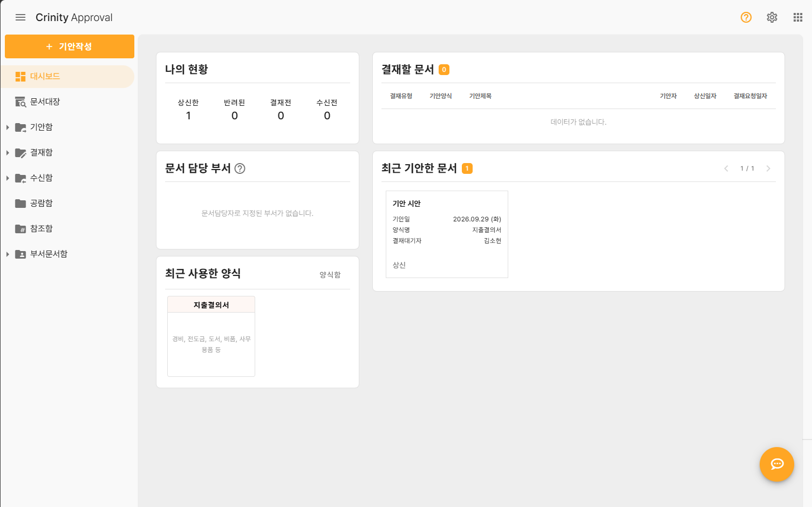Viewport: 812px width, 507px height.
Task: Click the 반려된 count
Action: (x=235, y=116)
